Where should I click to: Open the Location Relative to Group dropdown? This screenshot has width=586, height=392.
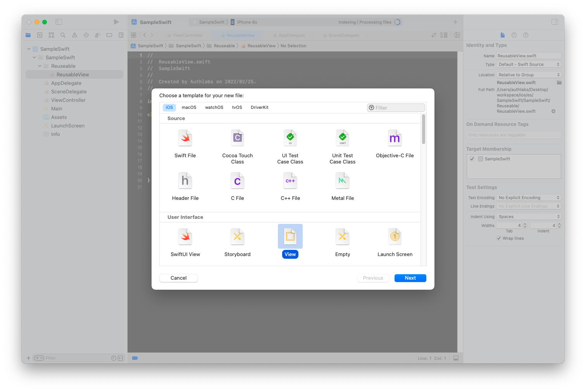[x=529, y=75]
